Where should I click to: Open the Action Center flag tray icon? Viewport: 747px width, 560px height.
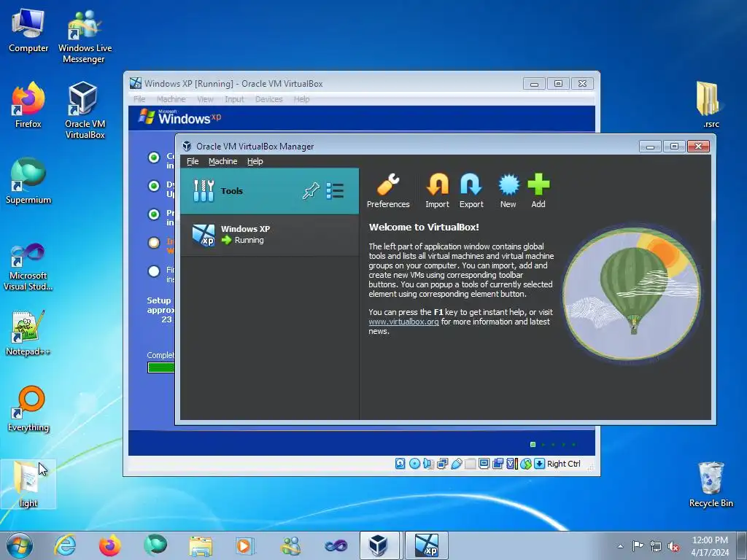[638, 546]
